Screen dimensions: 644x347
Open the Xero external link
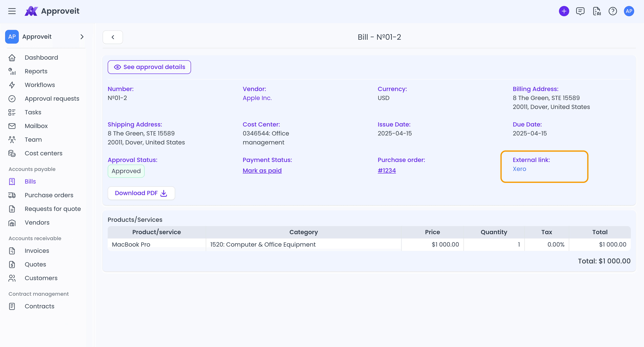click(x=519, y=169)
